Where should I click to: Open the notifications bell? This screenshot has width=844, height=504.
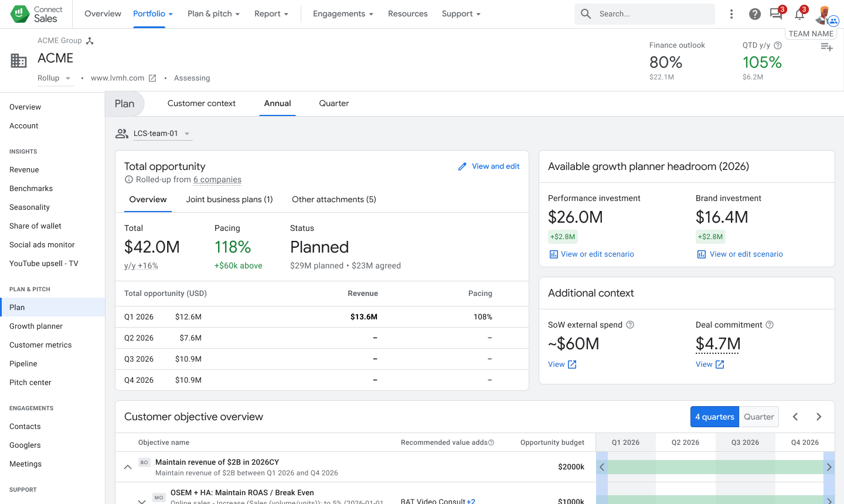[x=799, y=14]
